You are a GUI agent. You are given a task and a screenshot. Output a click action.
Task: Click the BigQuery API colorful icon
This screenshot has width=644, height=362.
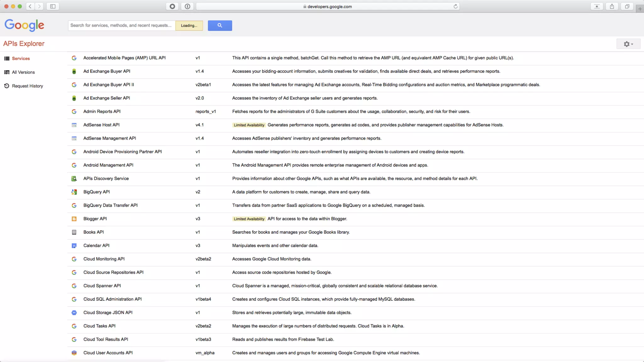(x=74, y=192)
